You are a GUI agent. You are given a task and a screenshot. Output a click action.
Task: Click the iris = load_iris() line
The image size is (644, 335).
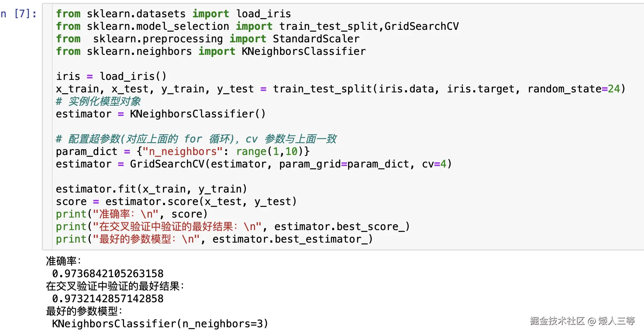click(111, 77)
